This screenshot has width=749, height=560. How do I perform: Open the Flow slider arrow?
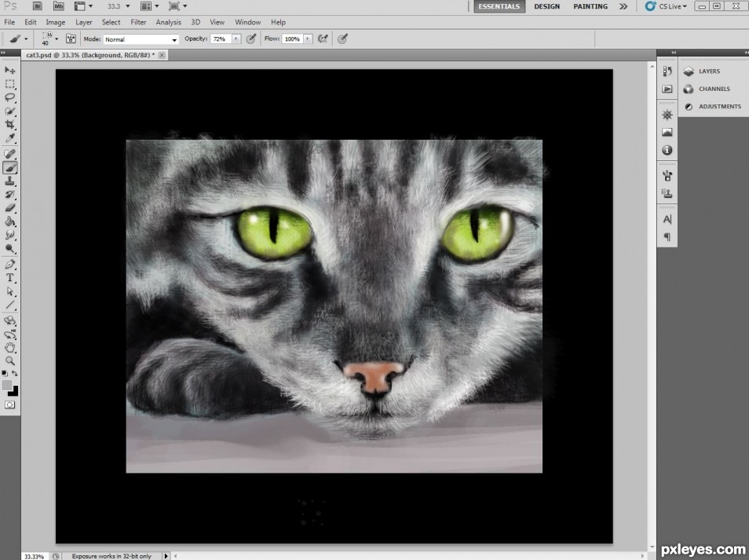click(308, 38)
